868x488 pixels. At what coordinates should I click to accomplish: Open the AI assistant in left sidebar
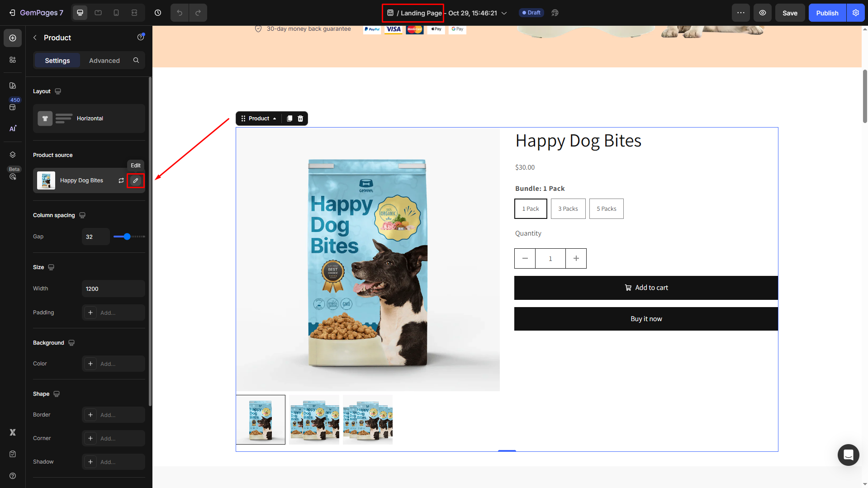[13, 128]
